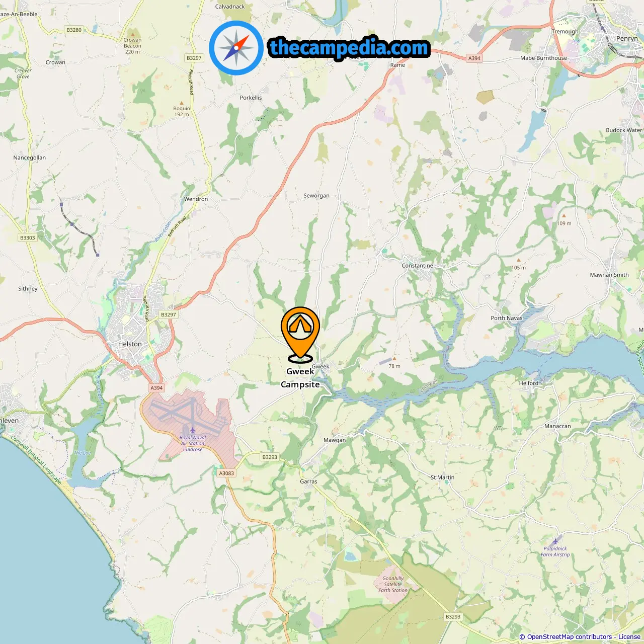Click the blue compass logo icon
The height and width of the screenshot is (644, 644).
(x=236, y=48)
